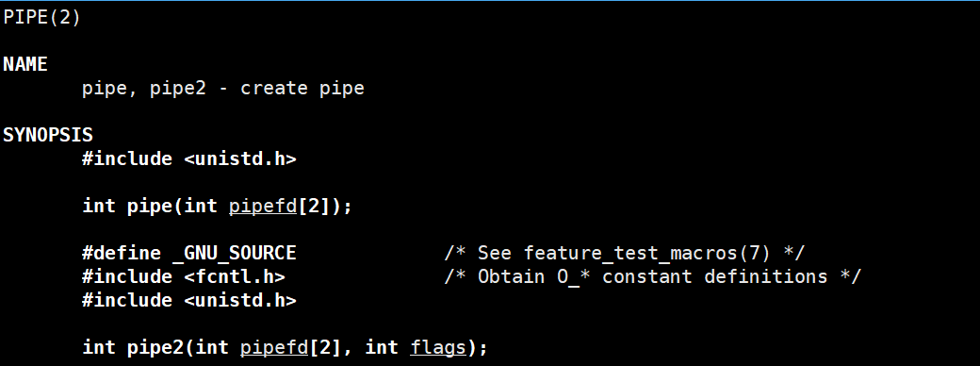Click the '/* See' comment opening

(x=478, y=254)
